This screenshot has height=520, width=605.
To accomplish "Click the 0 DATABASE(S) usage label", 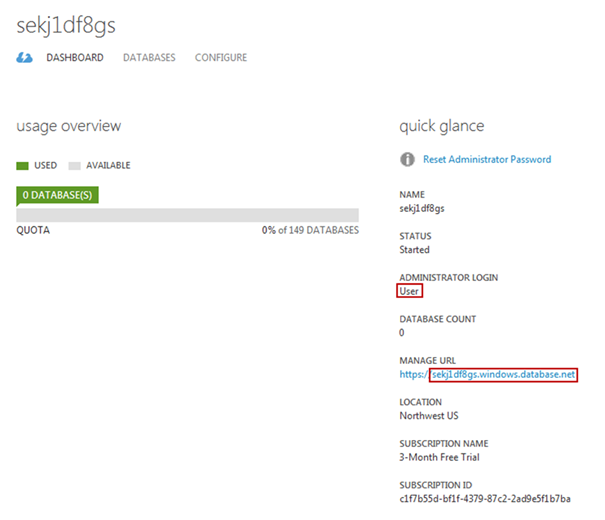I will 57,195.
